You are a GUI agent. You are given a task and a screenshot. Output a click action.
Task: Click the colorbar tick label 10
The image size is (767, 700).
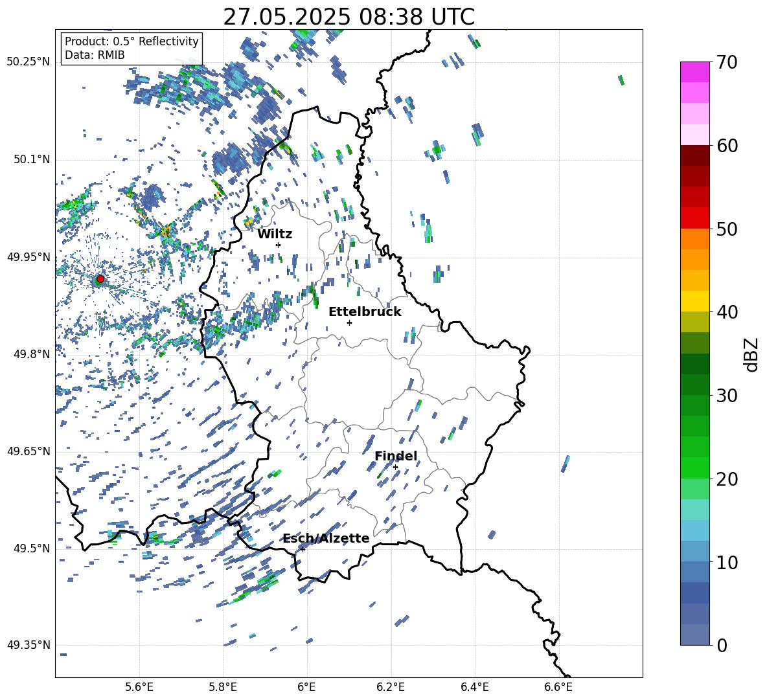tap(726, 562)
